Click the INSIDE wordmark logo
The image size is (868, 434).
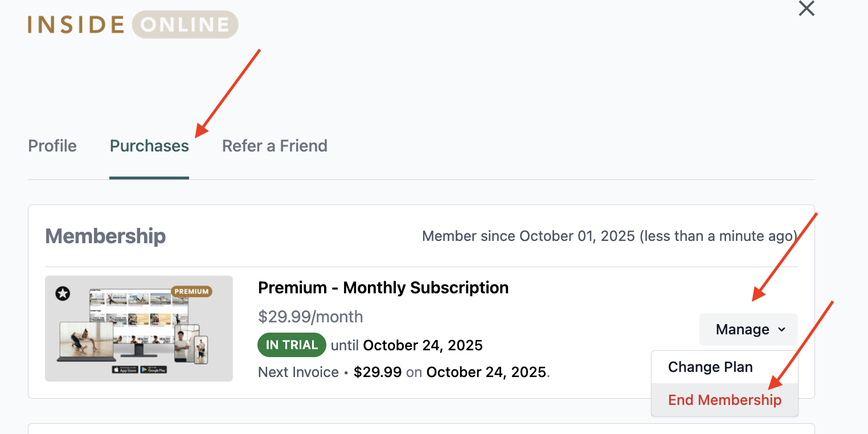[x=76, y=24]
